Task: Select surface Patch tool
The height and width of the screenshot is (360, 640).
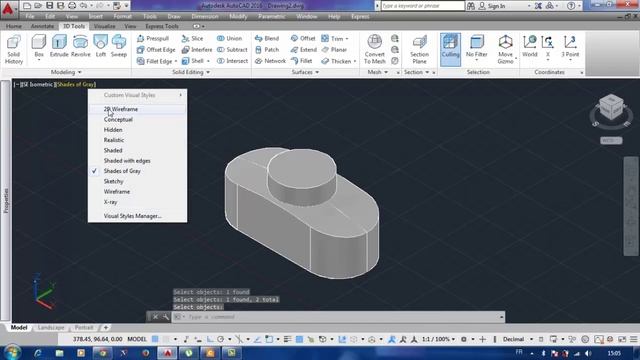Action: point(267,50)
